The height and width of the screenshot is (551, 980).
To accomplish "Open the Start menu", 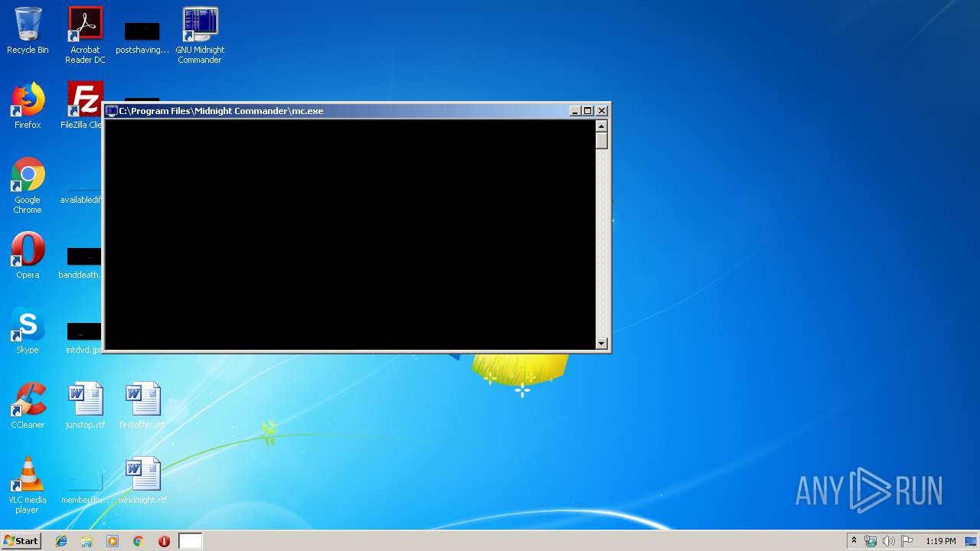I will click(x=21, y=541).
